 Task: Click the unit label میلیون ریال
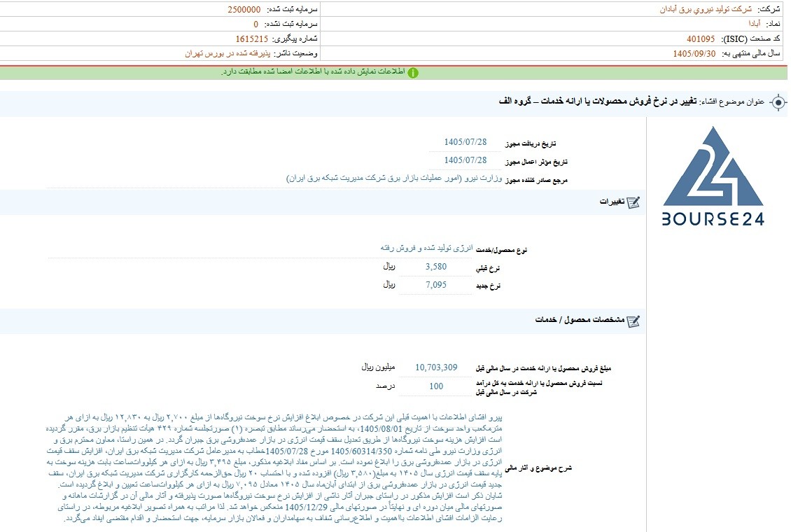point(378,367)
